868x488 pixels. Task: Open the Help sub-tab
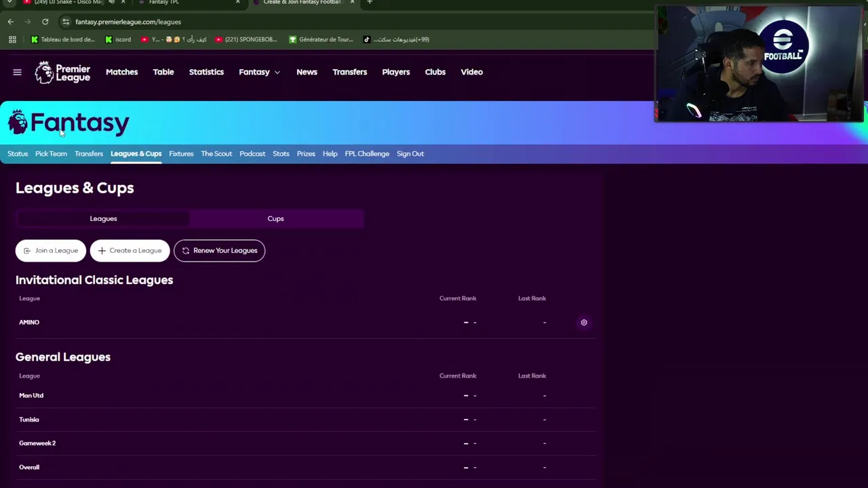(x=330, y=154)
